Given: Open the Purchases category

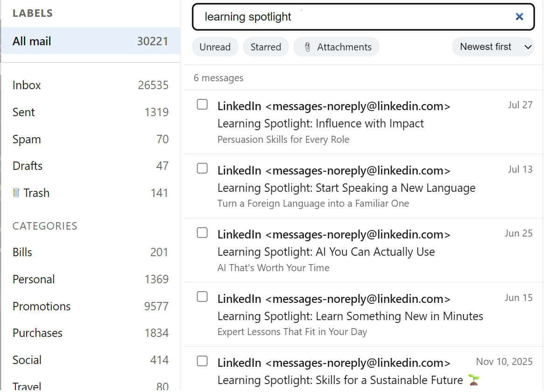Looking at the screenshot, I should [x=90, y=333].
